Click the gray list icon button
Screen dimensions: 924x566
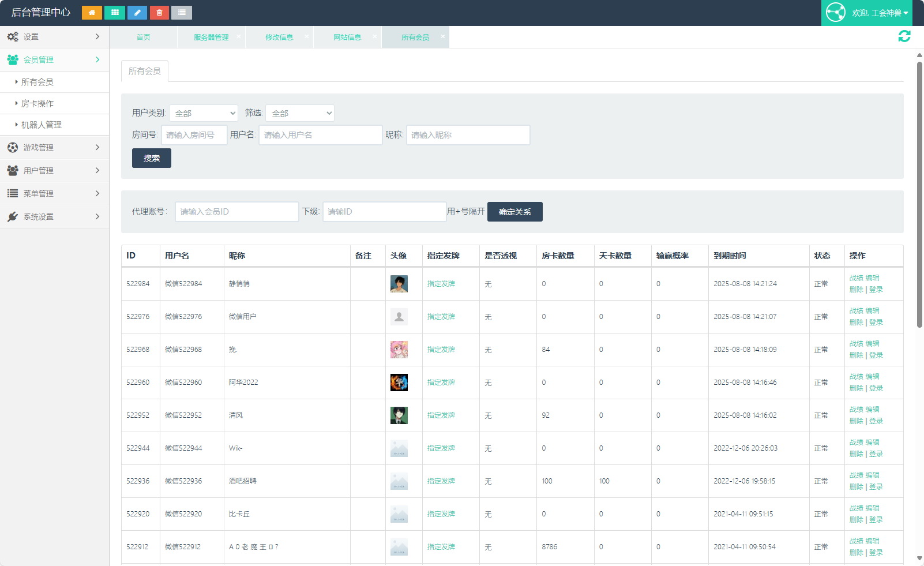coord(182,13)
